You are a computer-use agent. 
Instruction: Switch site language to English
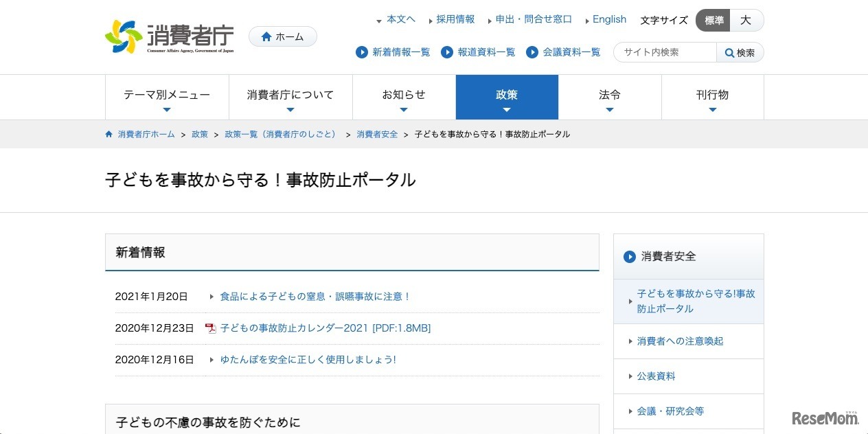(609, 19)
